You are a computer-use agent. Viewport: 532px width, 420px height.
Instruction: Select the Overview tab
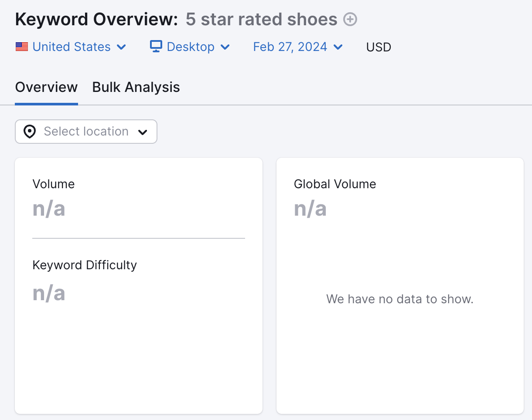46,87
